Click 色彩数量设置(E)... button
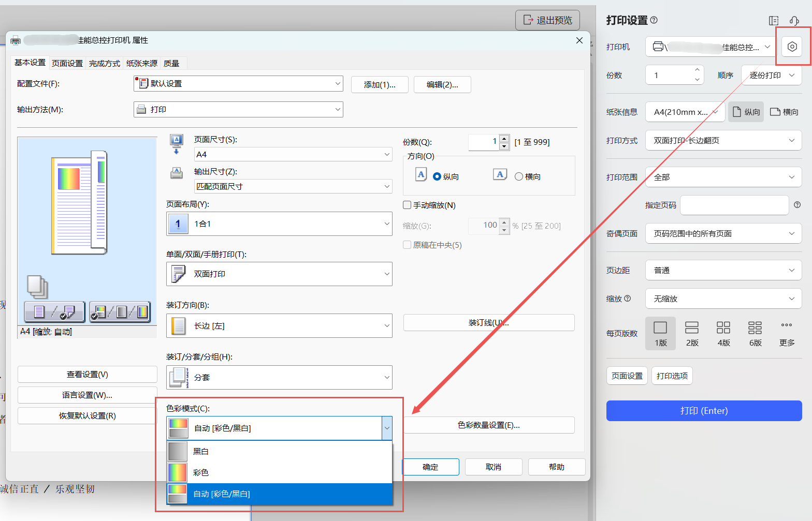The image size is (812, 521). (489, 425)
